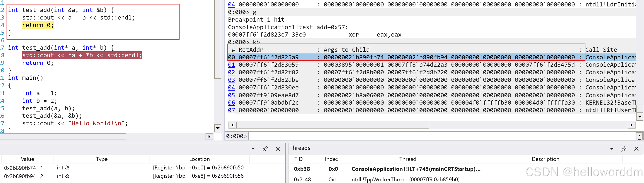Pin the Threads panel

pyautogui.click(x=624, y=149)
